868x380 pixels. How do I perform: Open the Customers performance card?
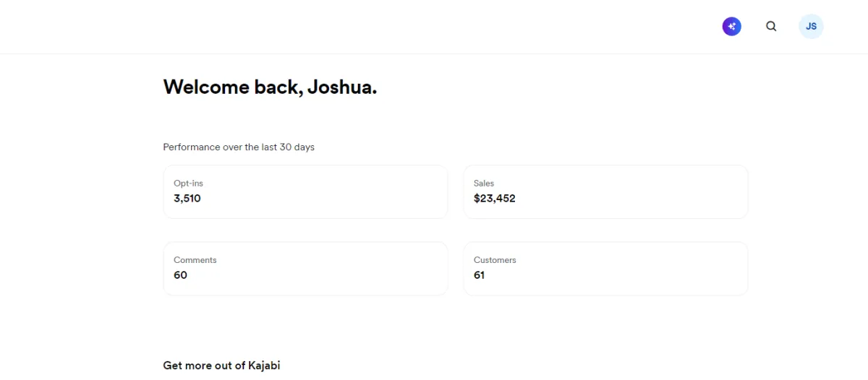605,268
